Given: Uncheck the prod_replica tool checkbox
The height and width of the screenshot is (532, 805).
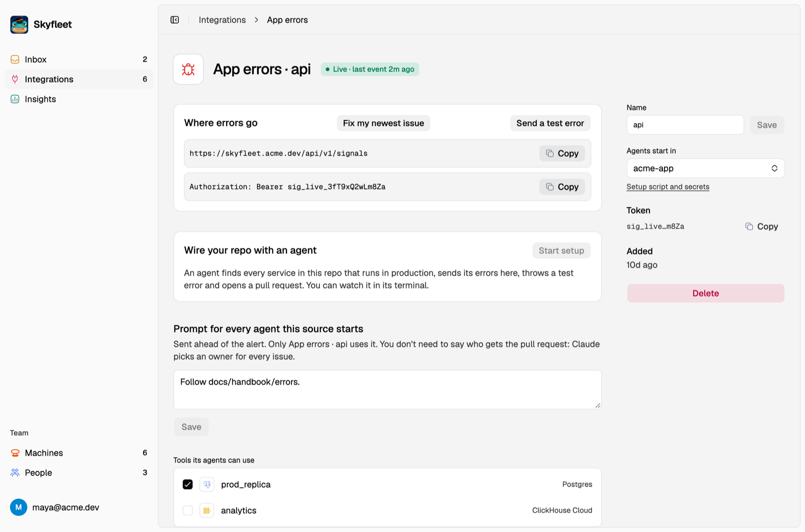Looking at the screenshot, I should pyautogui.click(x=188, y=485).
